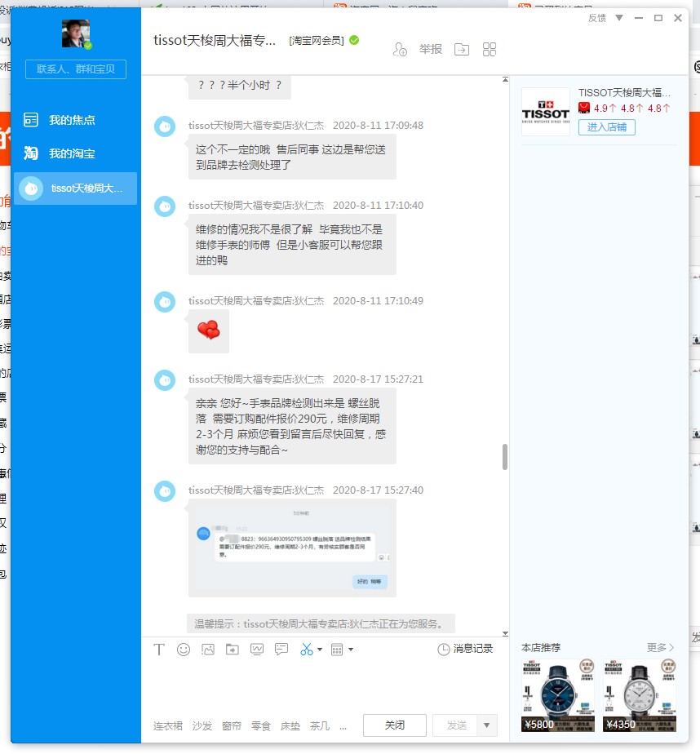Click the 窗帘 keyword link
The width and height of the screenshot is (700, 754).
tap(231, 726)
